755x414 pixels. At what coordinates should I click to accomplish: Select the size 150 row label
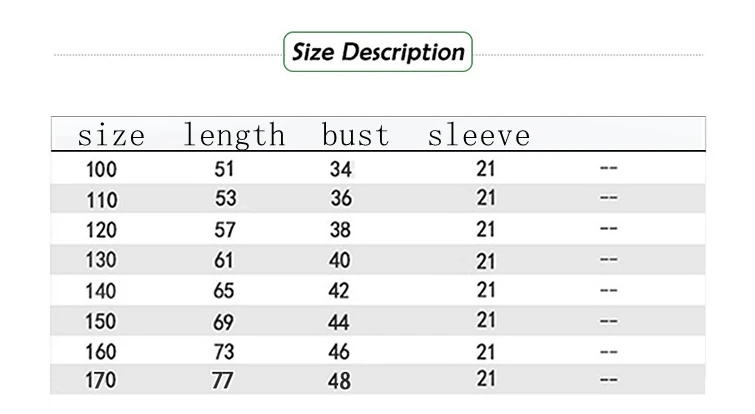pyautogui.click(x=101, y=321)
